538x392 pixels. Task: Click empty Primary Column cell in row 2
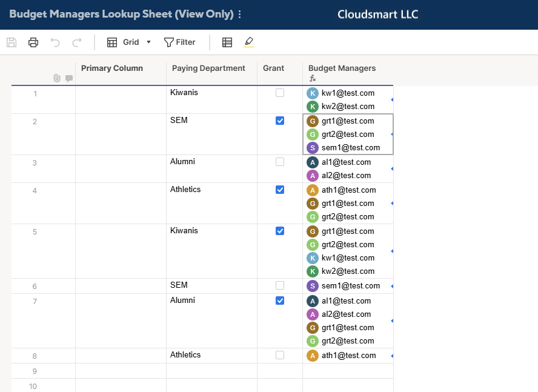[121, 135]
